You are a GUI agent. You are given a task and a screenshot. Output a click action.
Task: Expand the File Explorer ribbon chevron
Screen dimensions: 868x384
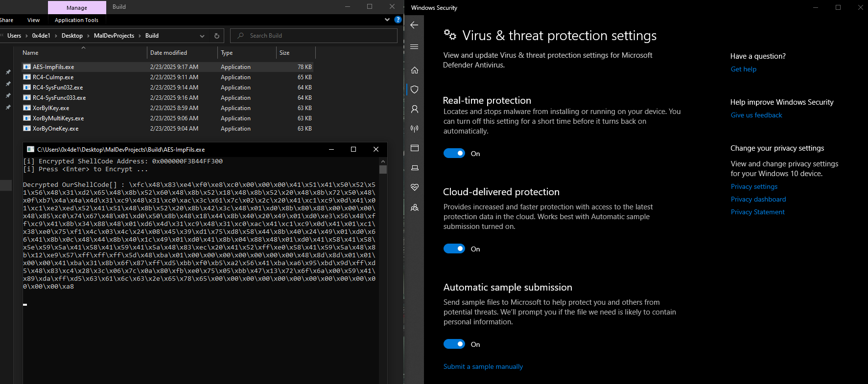click(x=387, y=20)
